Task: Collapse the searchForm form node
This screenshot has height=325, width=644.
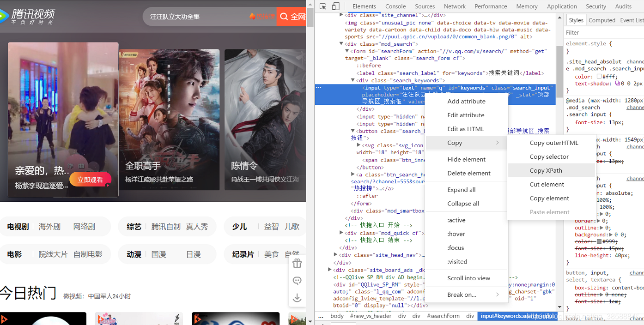Action: point(347,51)
